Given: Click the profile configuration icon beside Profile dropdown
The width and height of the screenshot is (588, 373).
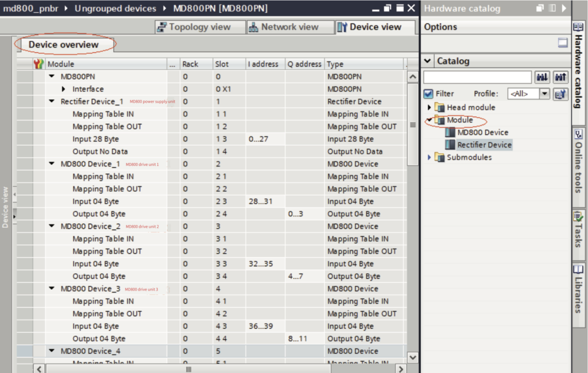Looking at the screenshot, I should (560, 94).
